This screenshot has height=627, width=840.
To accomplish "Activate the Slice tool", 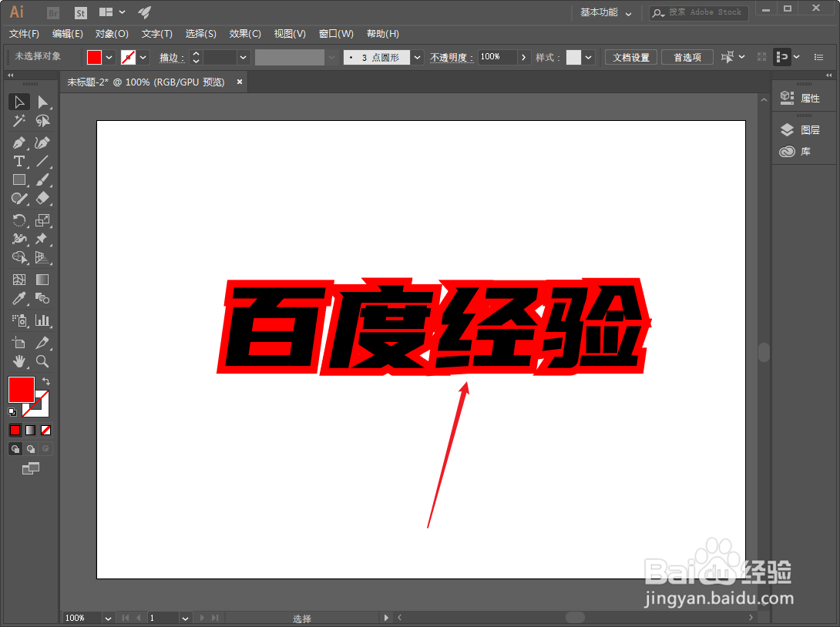I will pyautogui.click(x=42, y=342).
